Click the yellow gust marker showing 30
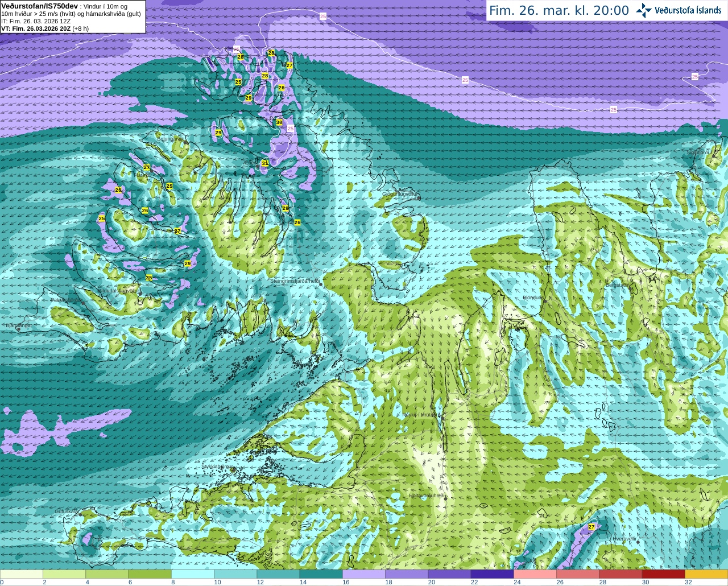Image resolution: width=728 pixels, height=586 pixels. (x=279, y=122)
